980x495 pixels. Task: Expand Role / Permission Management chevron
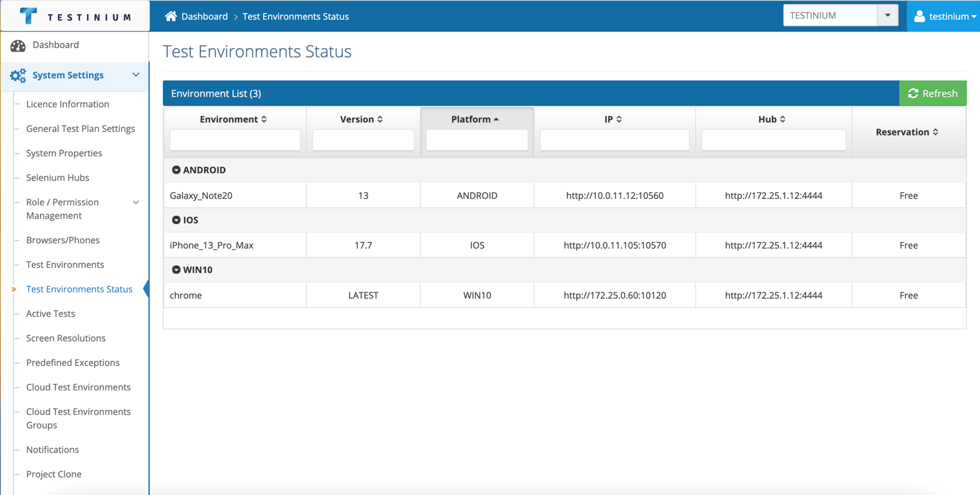(x=136, y=203)
